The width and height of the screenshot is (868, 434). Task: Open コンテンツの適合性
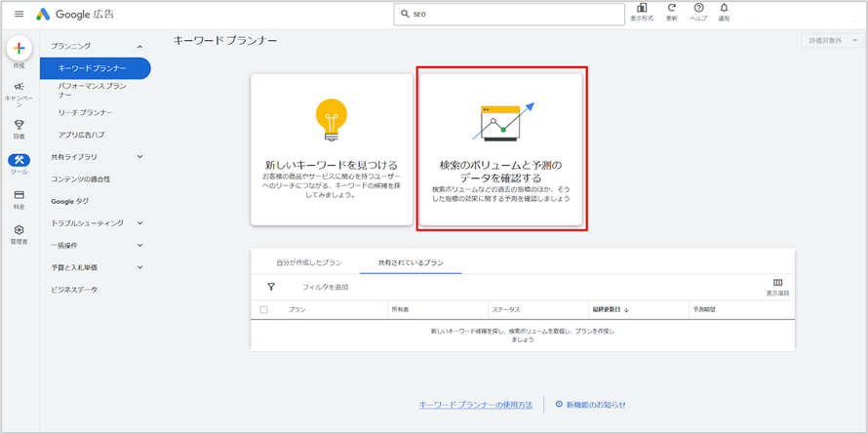(x=81, y=178)
